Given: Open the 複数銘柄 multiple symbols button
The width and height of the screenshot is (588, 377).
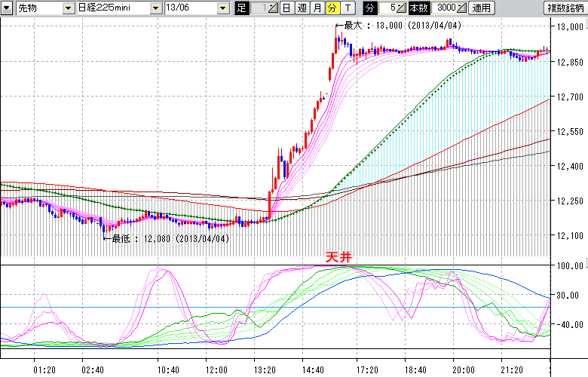Looking at the screenshot, I should pyautogui.click(x=565, y=8).
